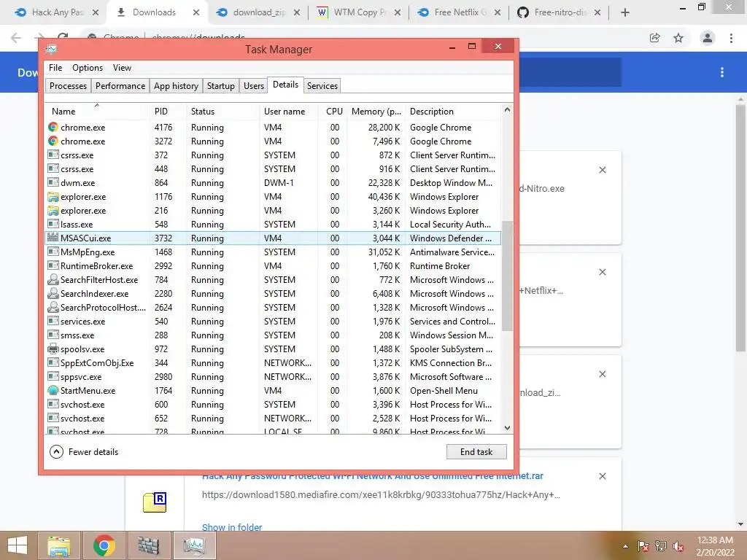The width and height of the screenshot is (747, 560).
Task: Open the View menu in Task Manager
Action: [122, 68]
